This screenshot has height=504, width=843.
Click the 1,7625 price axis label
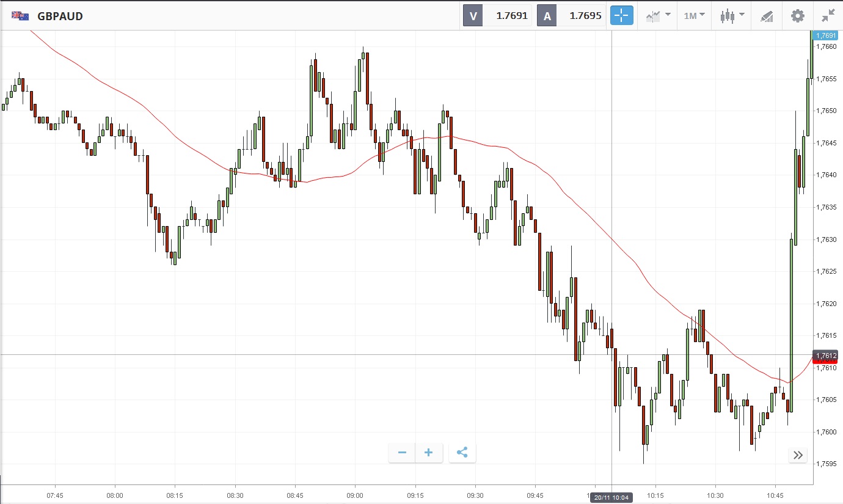tap(827, 271)
